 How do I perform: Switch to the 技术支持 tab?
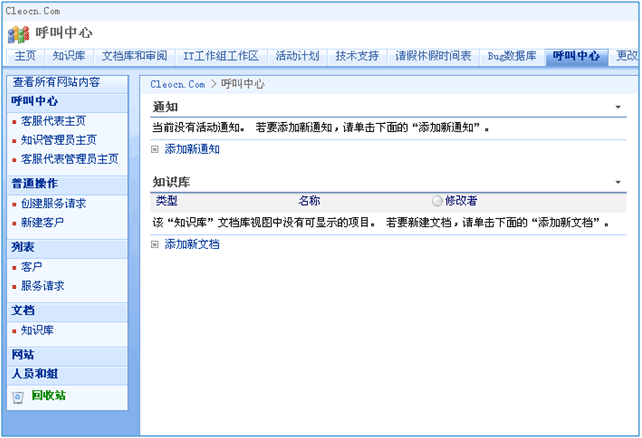point(357,56)
